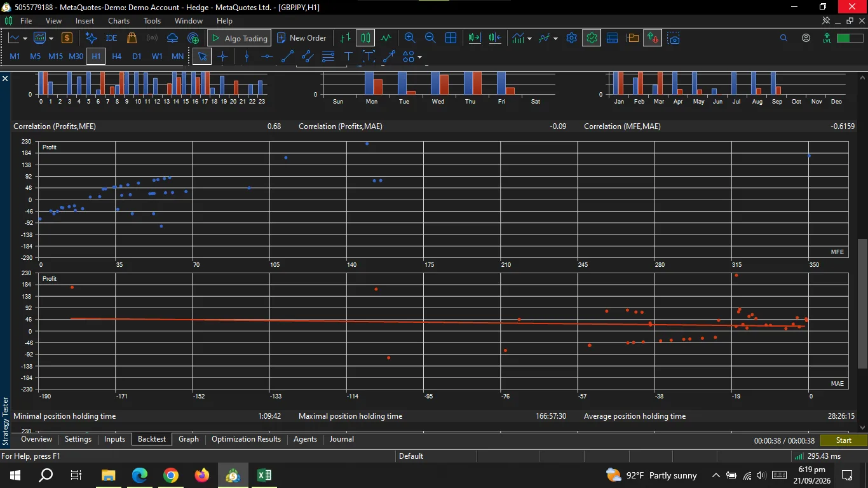Select the vertical line drawing tool
The image size is (868, 488).
click(x=247, y=57)
